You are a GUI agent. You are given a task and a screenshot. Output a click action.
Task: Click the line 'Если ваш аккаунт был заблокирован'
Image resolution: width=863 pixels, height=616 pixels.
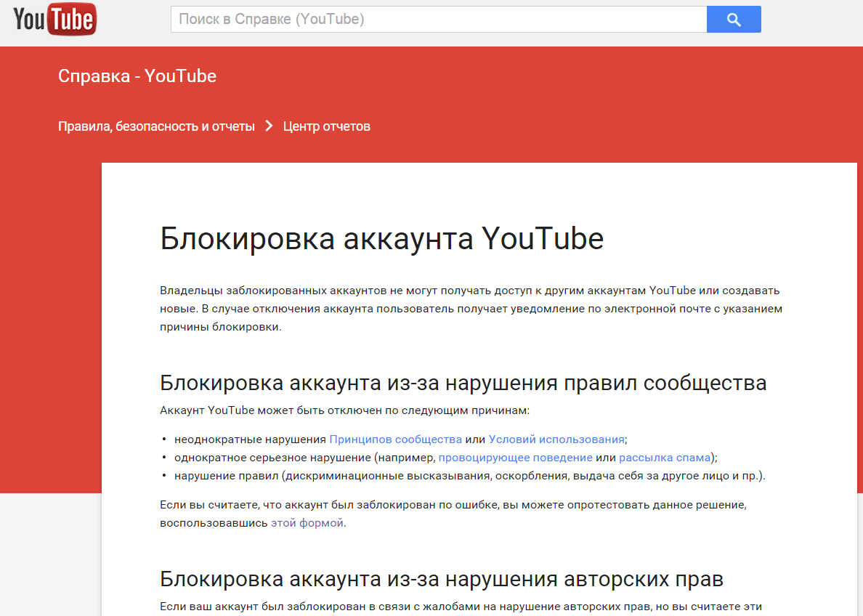(x=461, y=607)
